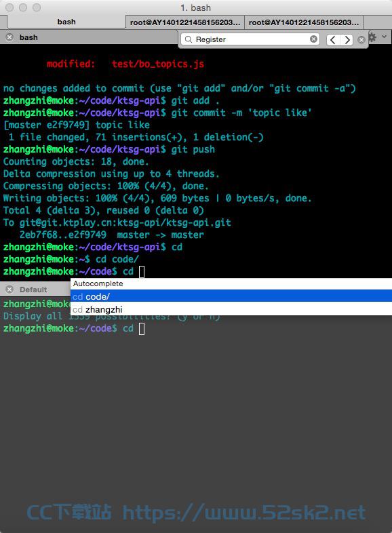Close the bash pane

tap(9, 37)
